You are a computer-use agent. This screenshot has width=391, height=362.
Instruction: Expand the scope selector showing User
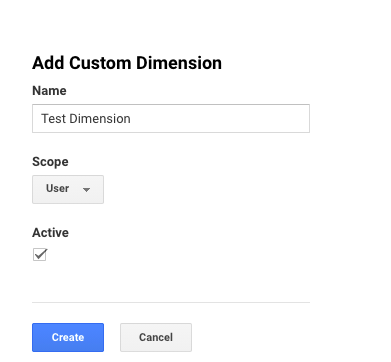point(68,189)
